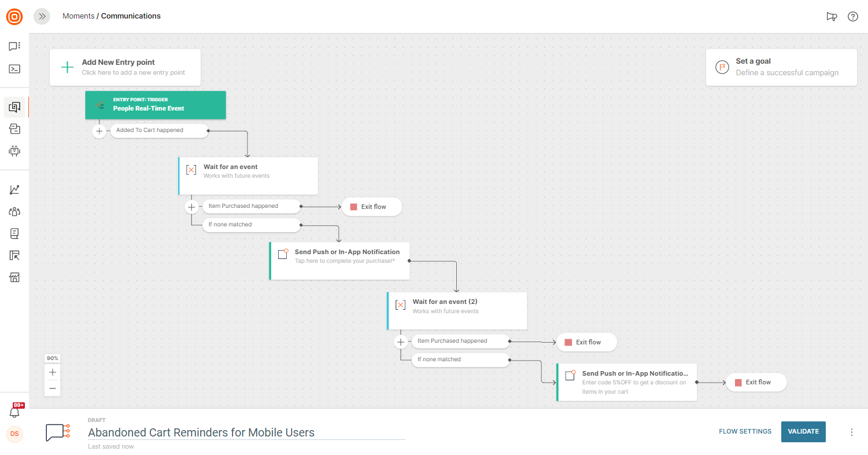Open Flow Settings
This screenshot has width=868, height=455.
pyautogui.click(x=745, y=431)
